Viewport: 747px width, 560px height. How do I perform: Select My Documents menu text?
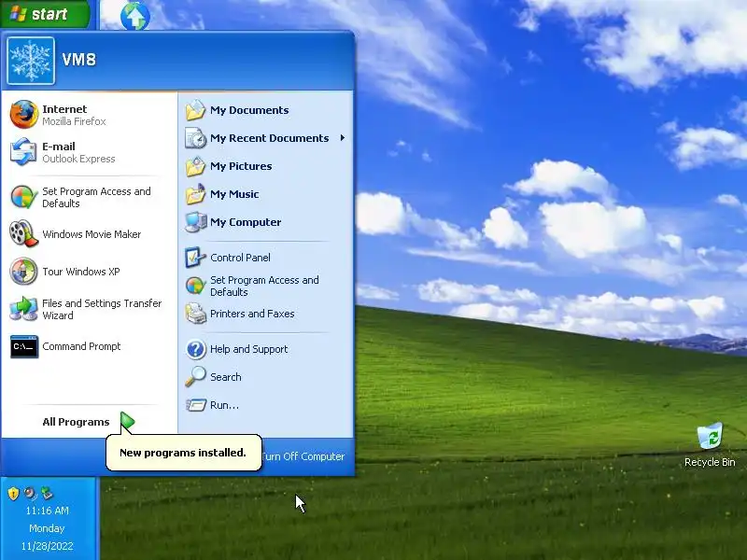[249, 110]
